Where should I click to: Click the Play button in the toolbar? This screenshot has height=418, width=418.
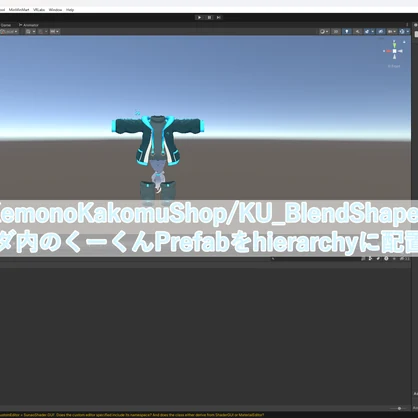tap(199, 17)
